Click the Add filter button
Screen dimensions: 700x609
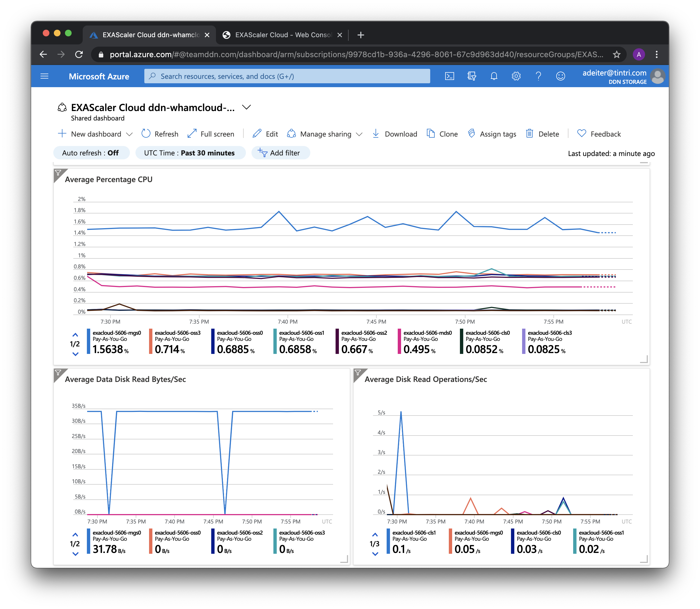coord(280,153)
